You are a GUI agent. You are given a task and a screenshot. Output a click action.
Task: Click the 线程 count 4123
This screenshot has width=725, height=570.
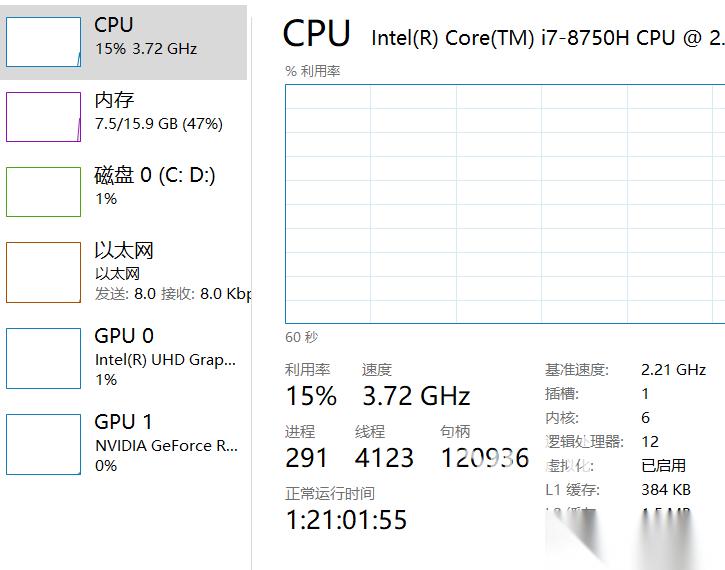point(384,458)
